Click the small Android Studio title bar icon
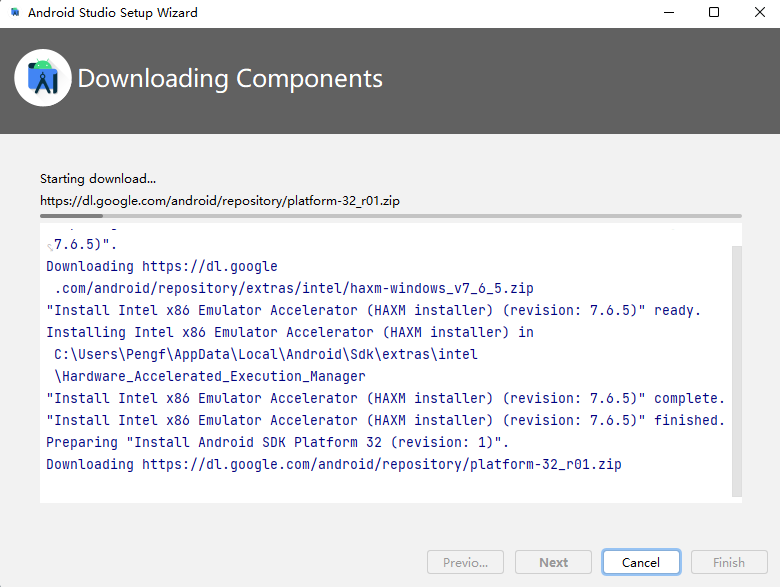 [14, 13]
